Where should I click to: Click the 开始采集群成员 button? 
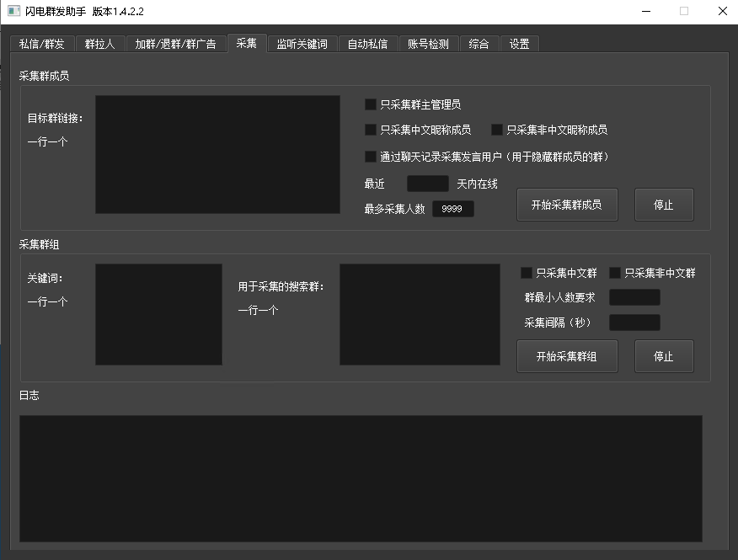pyautogui.click(x=566, y=205)
